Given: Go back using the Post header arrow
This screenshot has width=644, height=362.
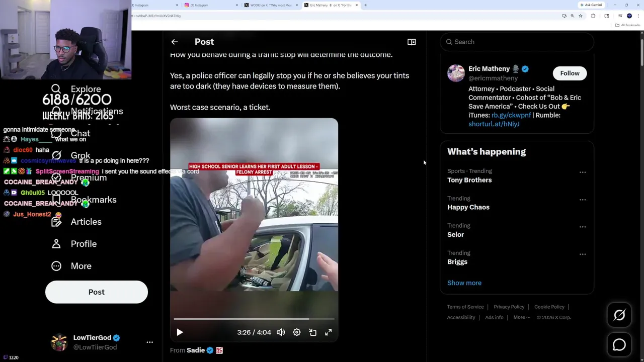Looking at the screenshot, I should tap(175, 42).
